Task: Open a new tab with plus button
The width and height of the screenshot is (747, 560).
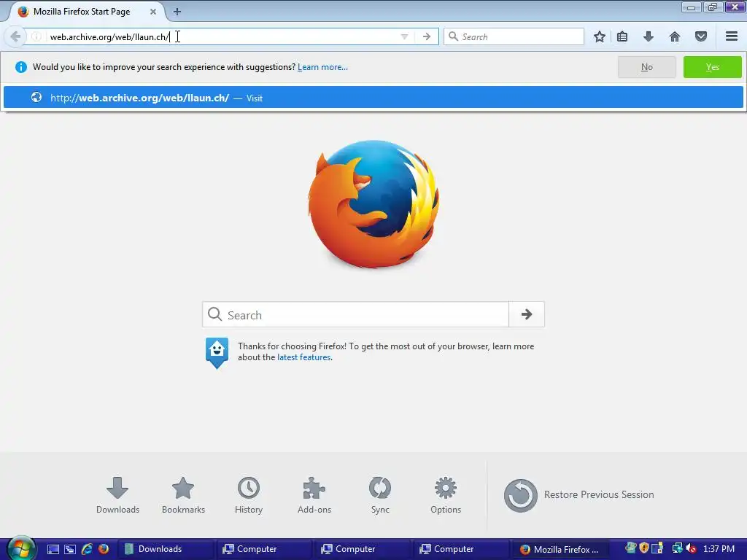Action: click(177, 12)
